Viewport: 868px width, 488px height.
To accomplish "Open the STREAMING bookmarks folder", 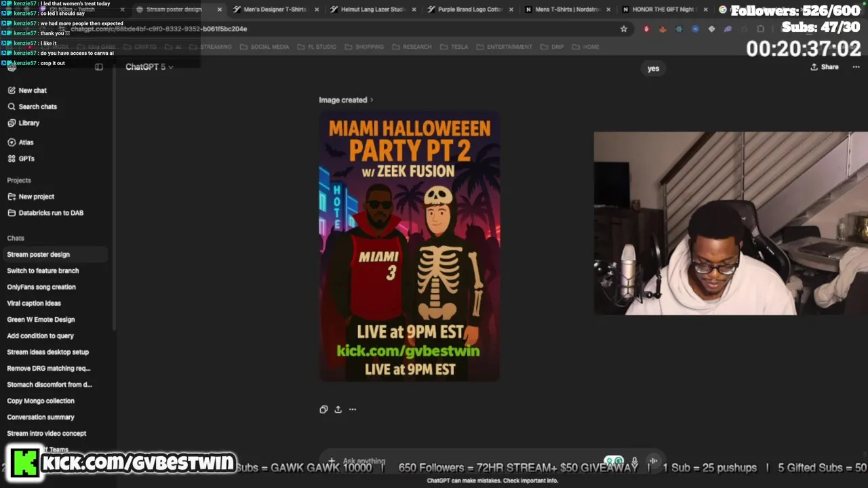I will click(211, 47).
